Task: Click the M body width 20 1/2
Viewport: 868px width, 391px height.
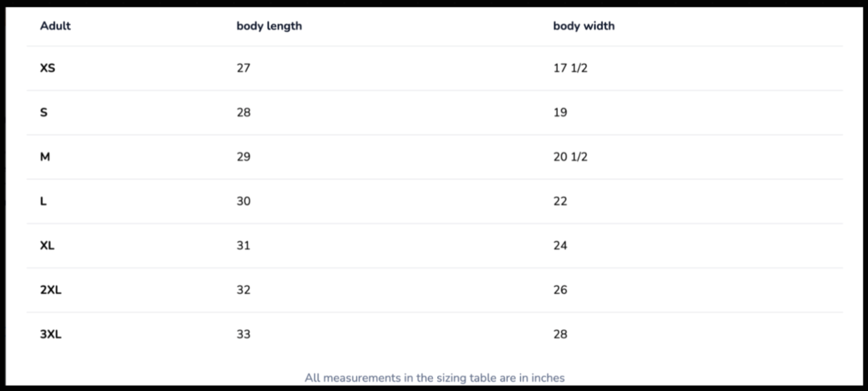Action: tap(570, 157)
